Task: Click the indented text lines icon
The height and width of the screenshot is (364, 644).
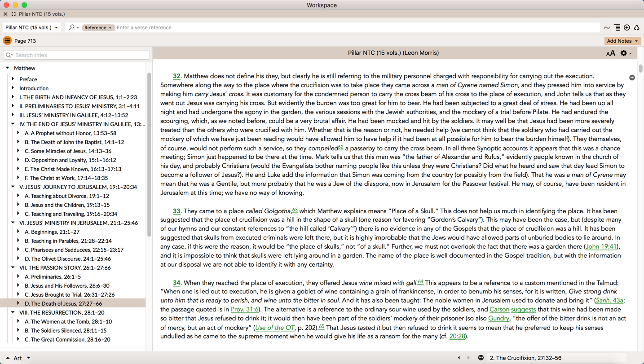Action: click(x=617, y=28)
